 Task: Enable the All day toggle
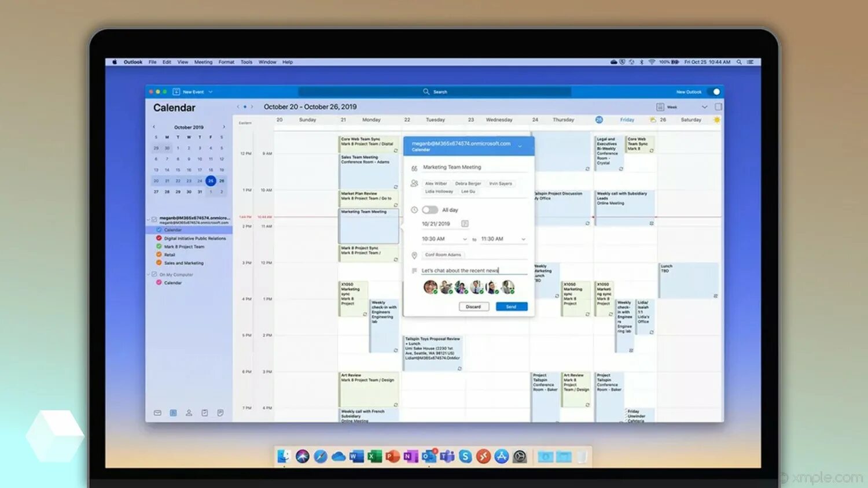430,210
